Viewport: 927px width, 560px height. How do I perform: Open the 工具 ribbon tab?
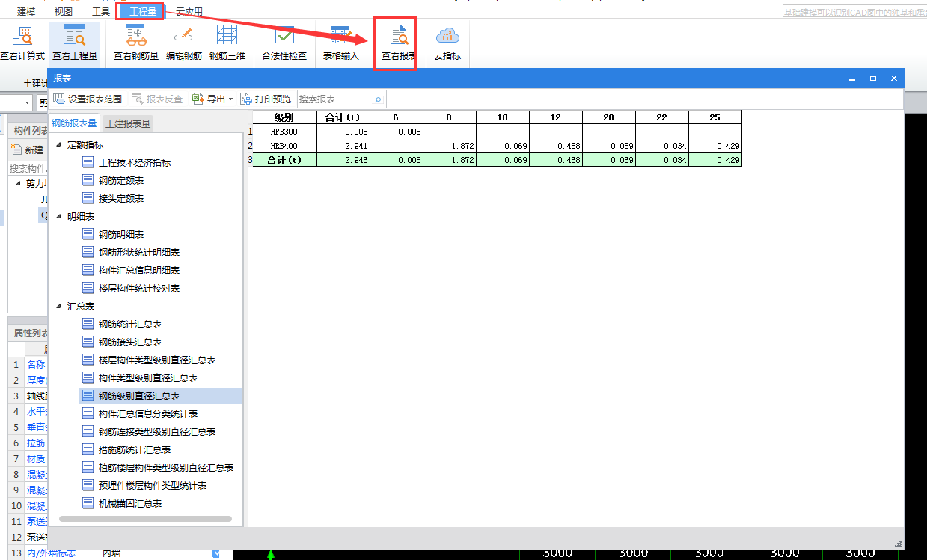pyautogui.click(x=101, y=11)
